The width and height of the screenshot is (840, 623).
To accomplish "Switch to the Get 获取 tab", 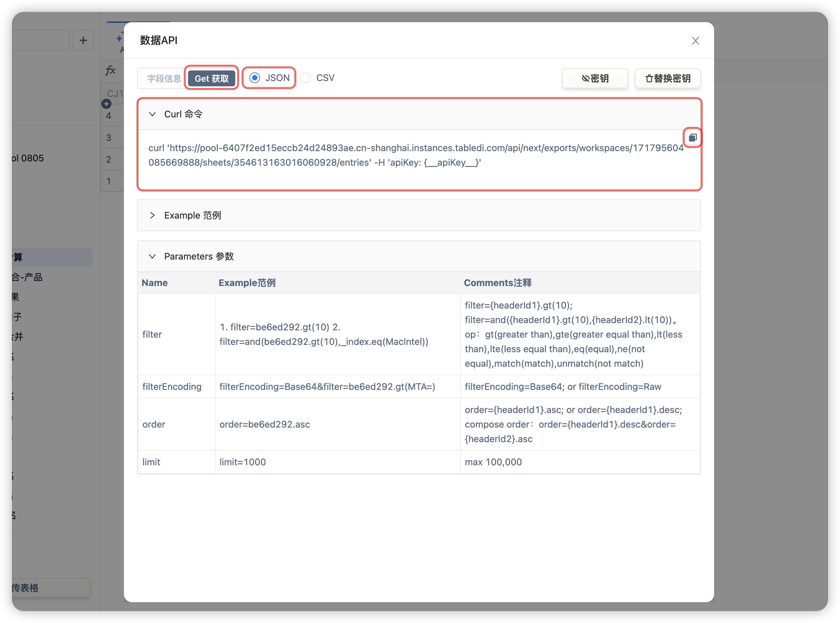I will click(211, 78).
